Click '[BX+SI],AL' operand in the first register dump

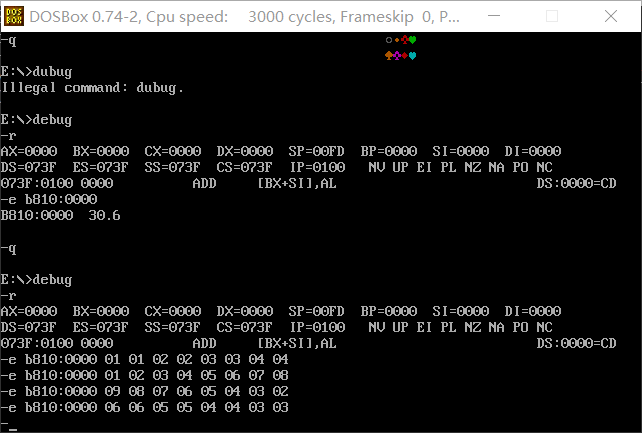pos(297,183)
